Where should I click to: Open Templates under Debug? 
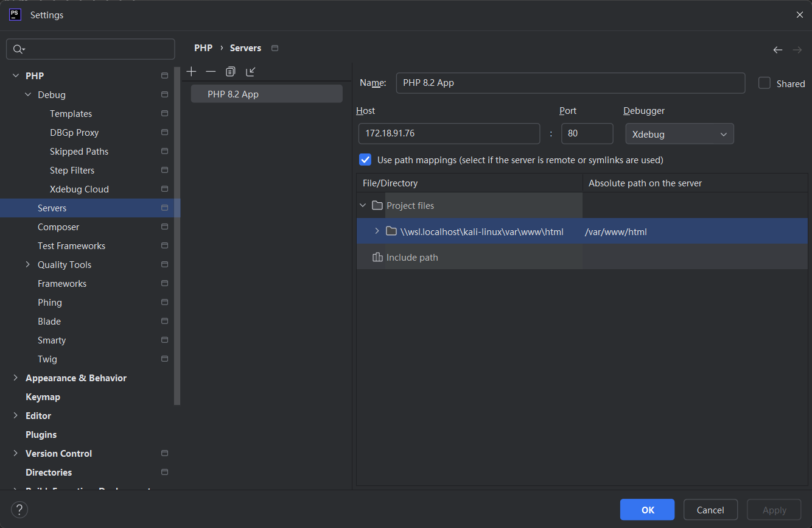71,113
